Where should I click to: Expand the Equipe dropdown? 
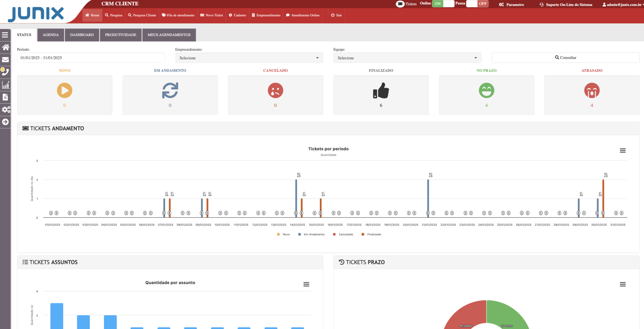407,58
